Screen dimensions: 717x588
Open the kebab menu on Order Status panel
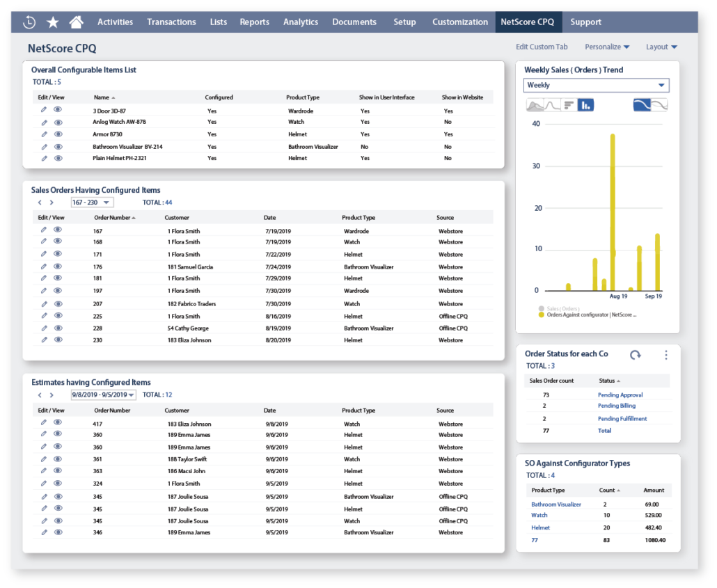point(665,355)
